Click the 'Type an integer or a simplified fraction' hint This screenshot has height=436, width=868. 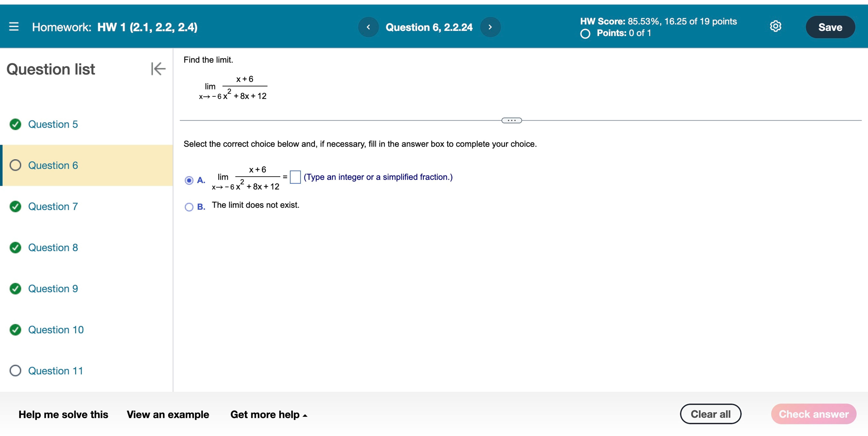[378, 177]
